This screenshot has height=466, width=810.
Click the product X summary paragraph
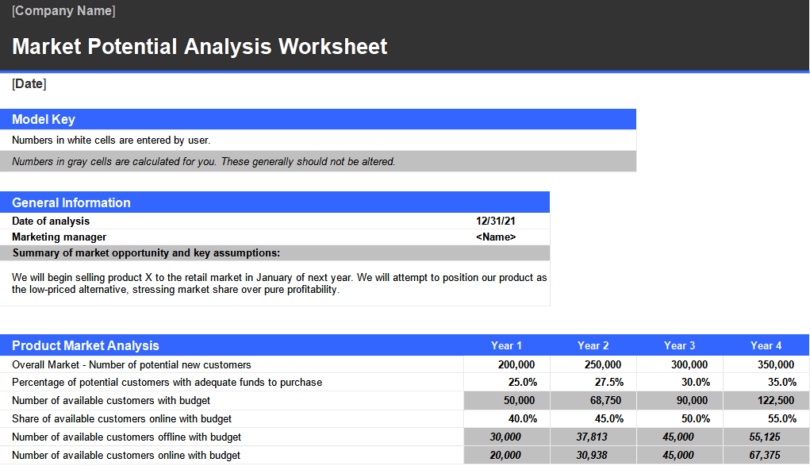279,283
